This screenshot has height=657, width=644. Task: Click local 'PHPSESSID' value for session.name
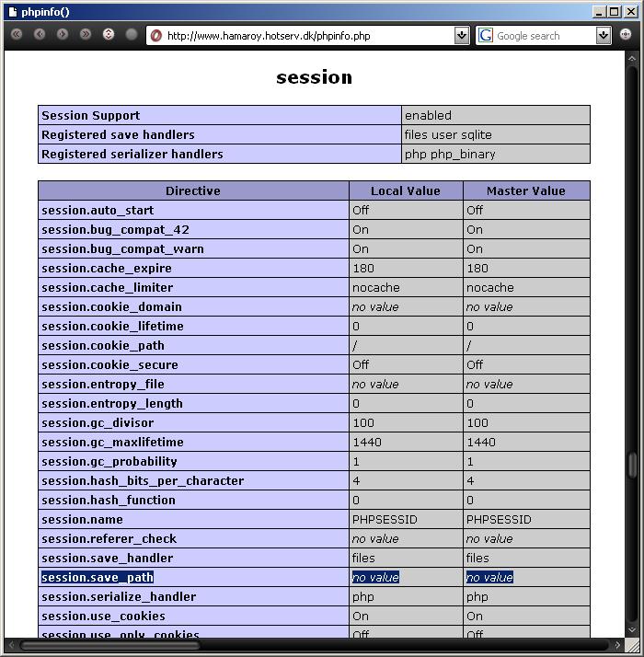(x=385, y=520)
